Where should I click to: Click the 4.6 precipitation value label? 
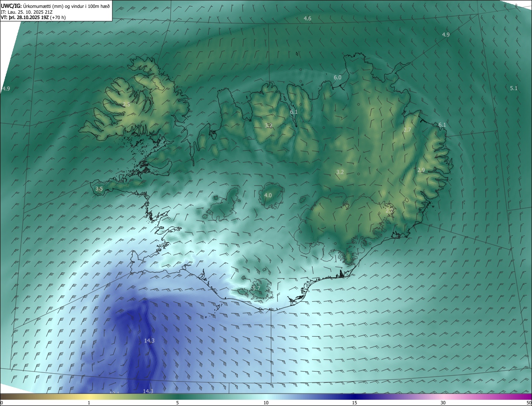308,19
